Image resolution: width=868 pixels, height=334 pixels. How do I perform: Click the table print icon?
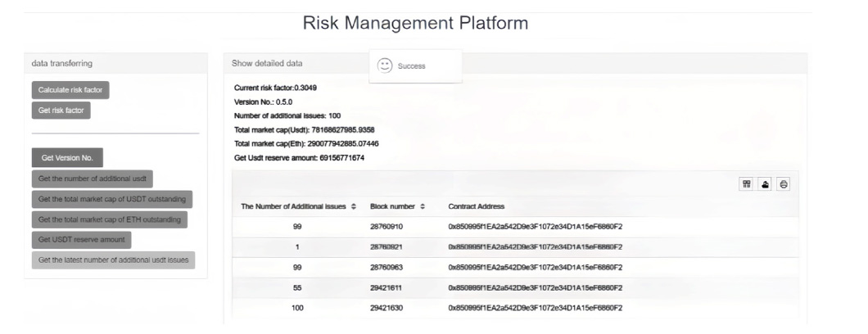click(x=784, y=185)
